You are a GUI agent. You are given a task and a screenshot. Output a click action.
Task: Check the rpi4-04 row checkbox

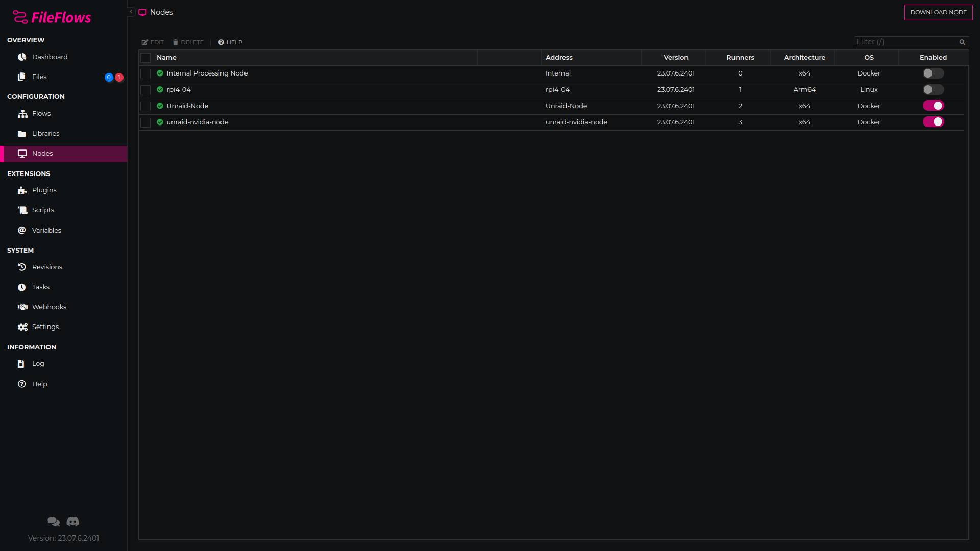coord(145,90)
